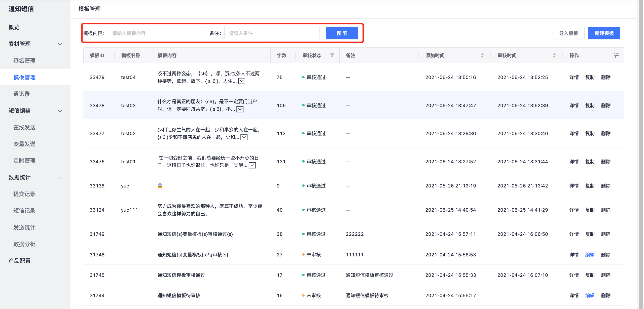Viewport: 644px width, 309px height.
Task: Open 产品配置 in sidebar
Action: pos(20,261)
